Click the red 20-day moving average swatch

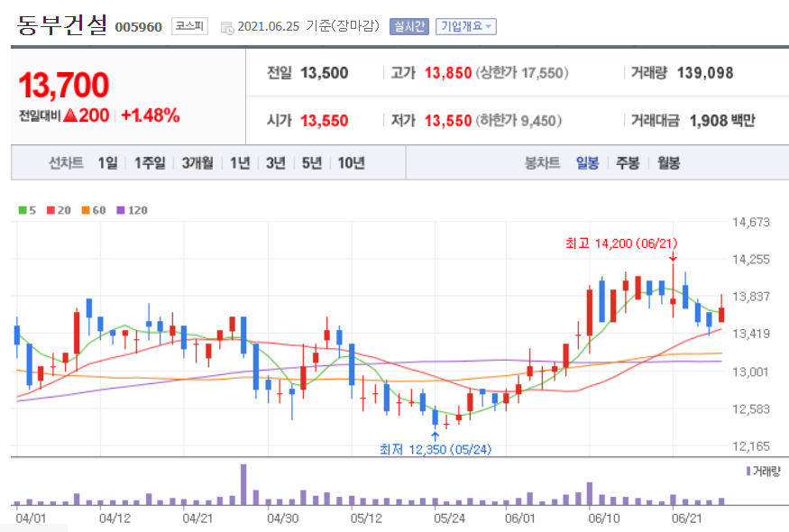(x=50, y=210)
